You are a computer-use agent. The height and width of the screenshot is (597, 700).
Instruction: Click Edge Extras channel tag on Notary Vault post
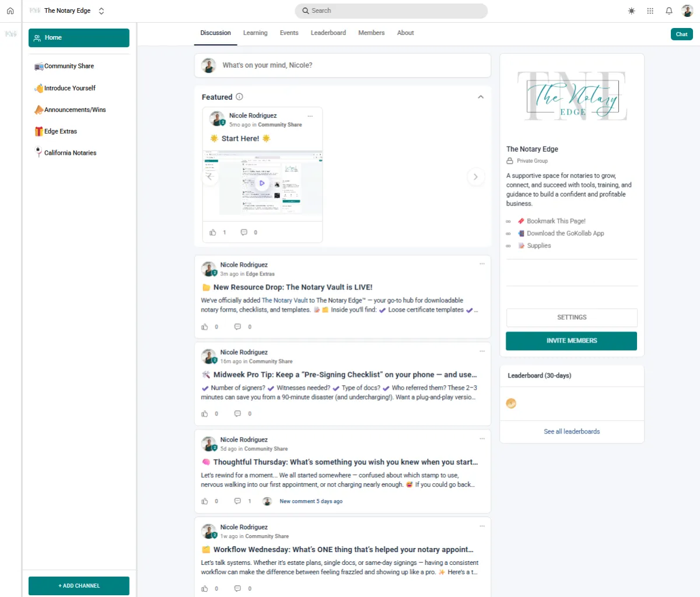(260, 274)
